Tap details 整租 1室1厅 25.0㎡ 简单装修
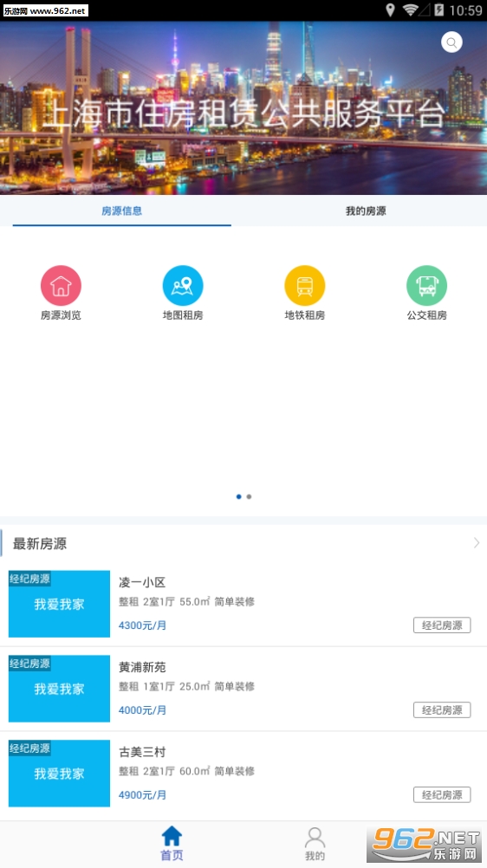 tap(186, 686)
